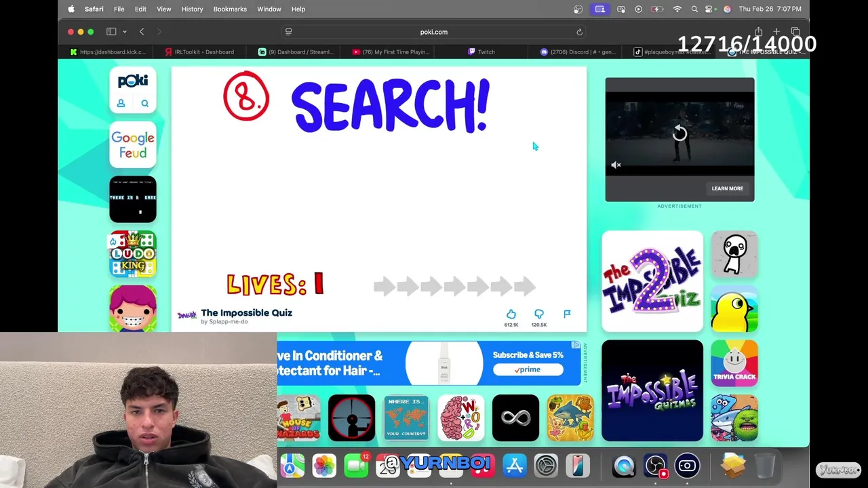The height and width of the screenshot is (488, 868).
Task: Reload the page in Safari
Action: point(579,32)
